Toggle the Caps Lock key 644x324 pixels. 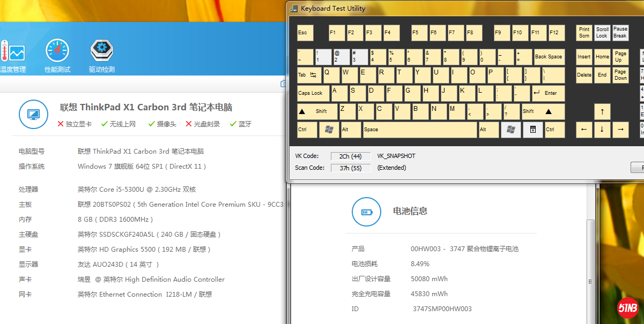pos(313,93)
